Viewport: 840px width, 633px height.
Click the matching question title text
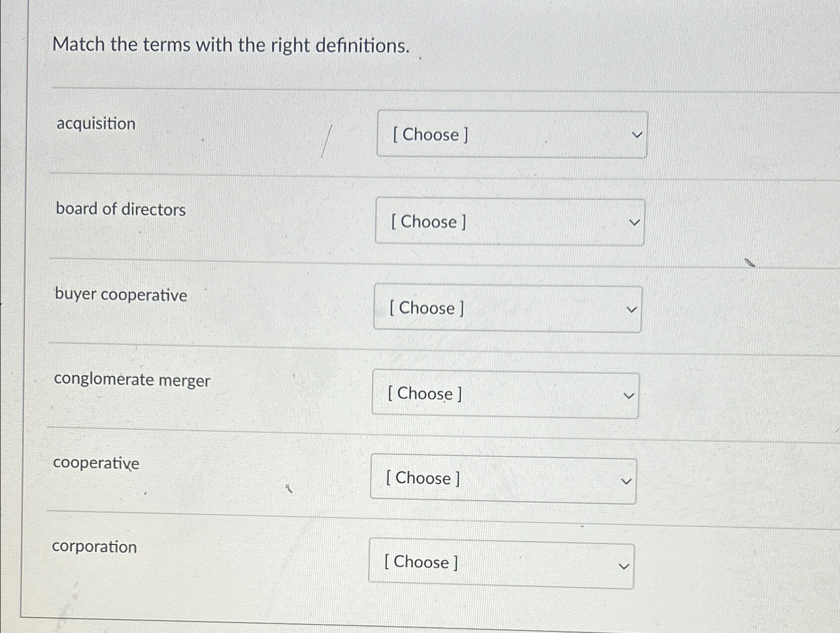click(x=230, y=45)
